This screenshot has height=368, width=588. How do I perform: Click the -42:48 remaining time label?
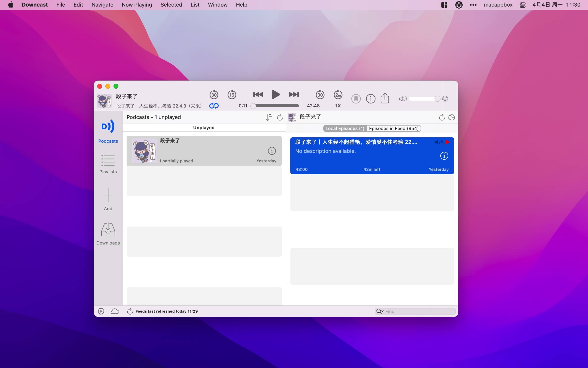pyautogui.click(x=312, y=106)
